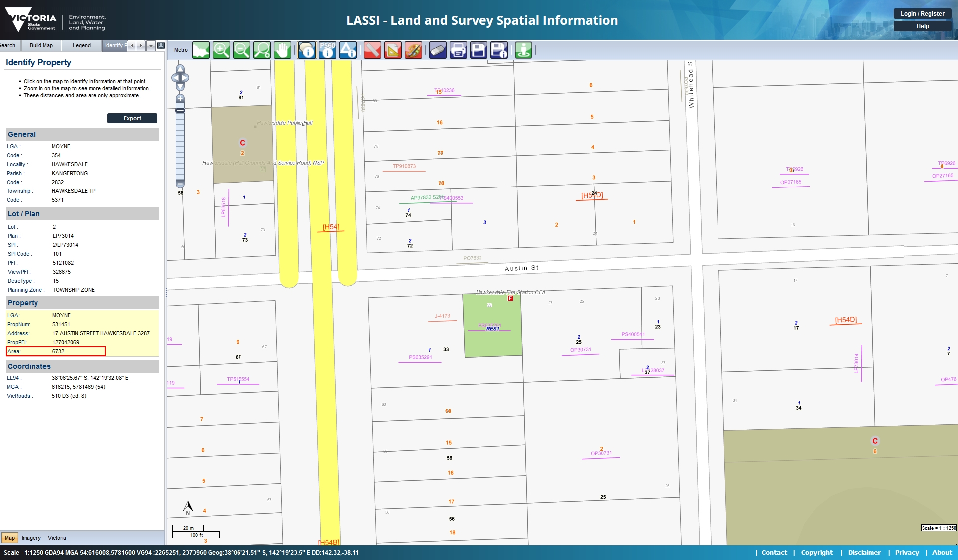
Task: Open the paint palette markup tool
Action: pyautogui.click(x=413, y=50)
